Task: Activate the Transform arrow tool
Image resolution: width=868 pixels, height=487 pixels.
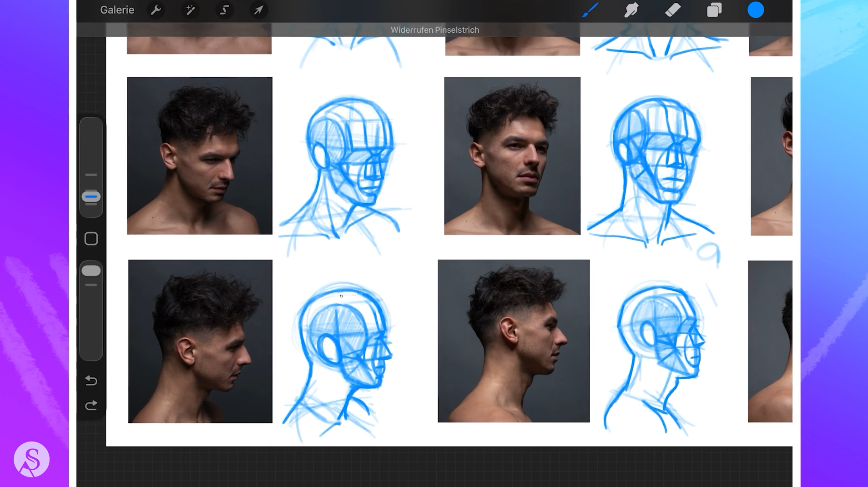Action: coord(258,10)
